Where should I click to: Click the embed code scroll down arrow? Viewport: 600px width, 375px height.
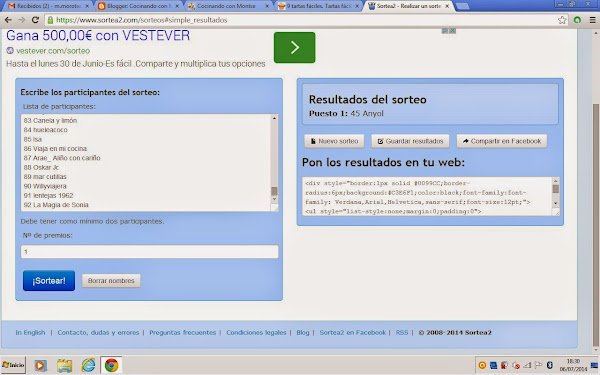click(x=556, y=204)
